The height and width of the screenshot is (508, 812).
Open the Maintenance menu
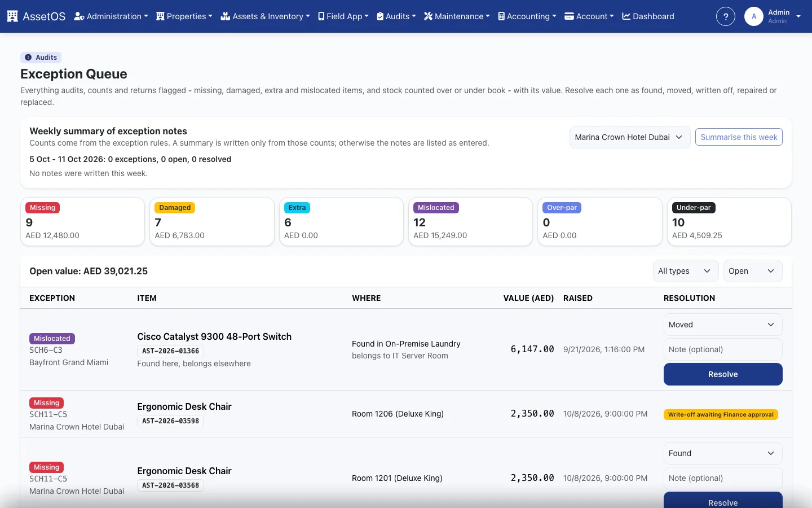(457, 16)
